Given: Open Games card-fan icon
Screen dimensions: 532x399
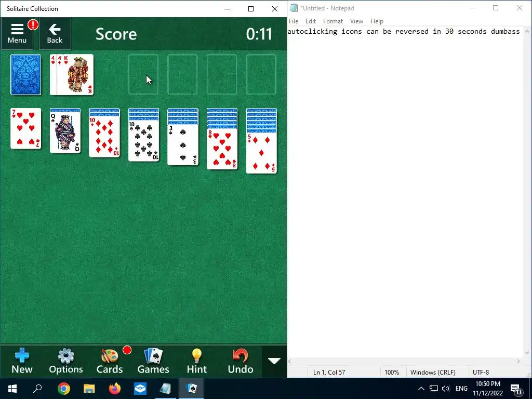Looking at the screenshot, I should (153, 361).
